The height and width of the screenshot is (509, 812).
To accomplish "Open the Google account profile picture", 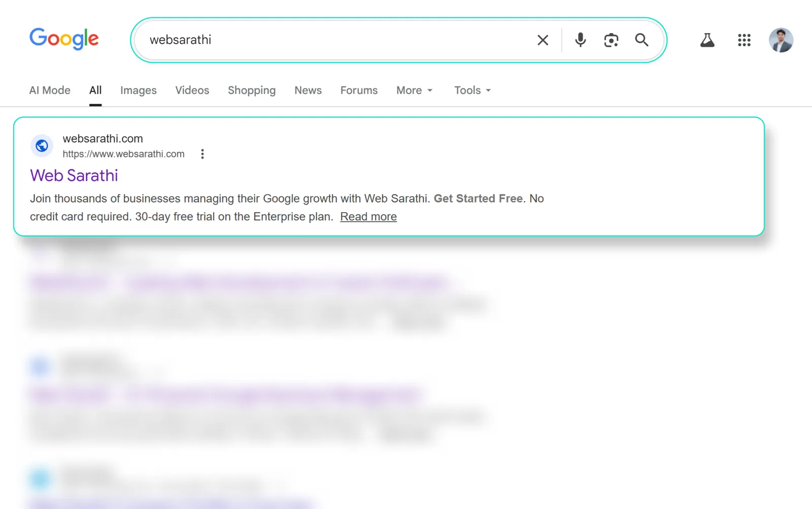I will coord(781,40).
